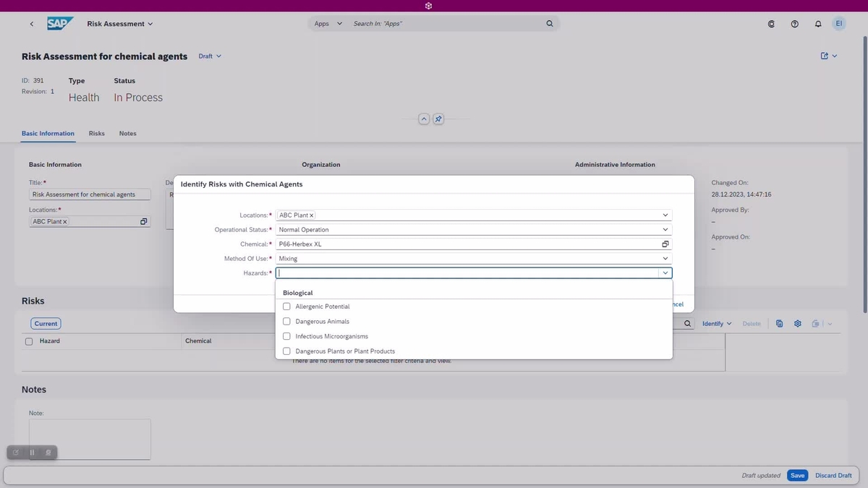Open the table settings gear in Risks toolbar
This screenshot has height=488, width=868.
(797, 323)
